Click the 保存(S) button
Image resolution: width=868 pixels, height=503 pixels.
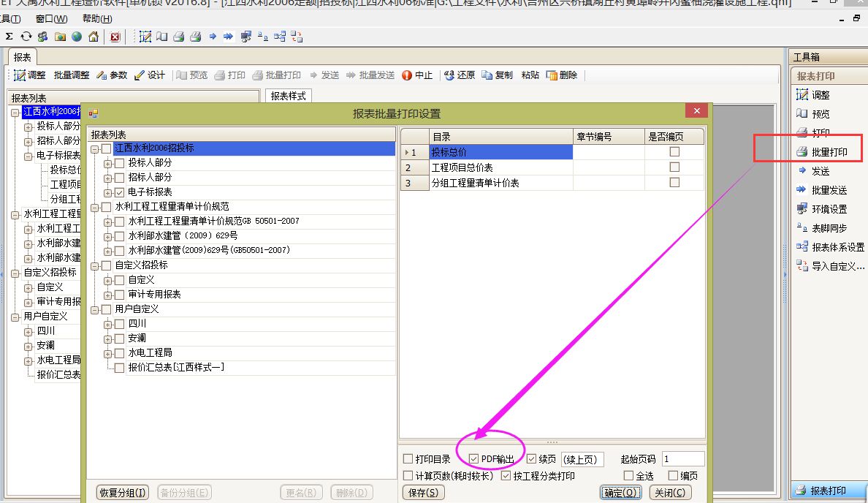point(423,492)
